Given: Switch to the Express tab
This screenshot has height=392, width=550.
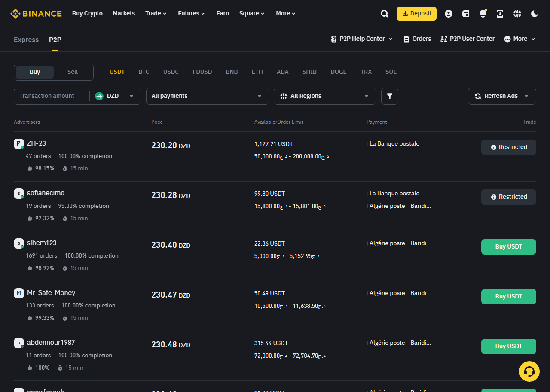Looking at the screenshot, I should (26, 40).
